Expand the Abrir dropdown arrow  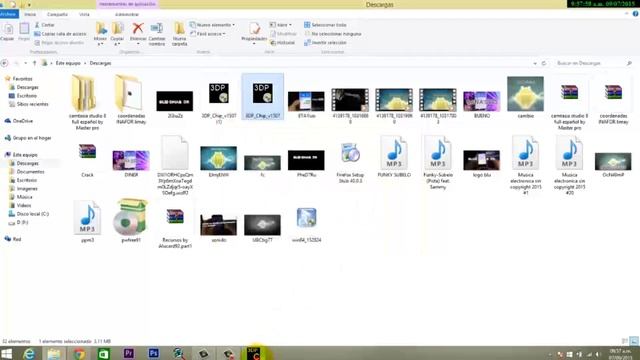(x=290, y=25)
